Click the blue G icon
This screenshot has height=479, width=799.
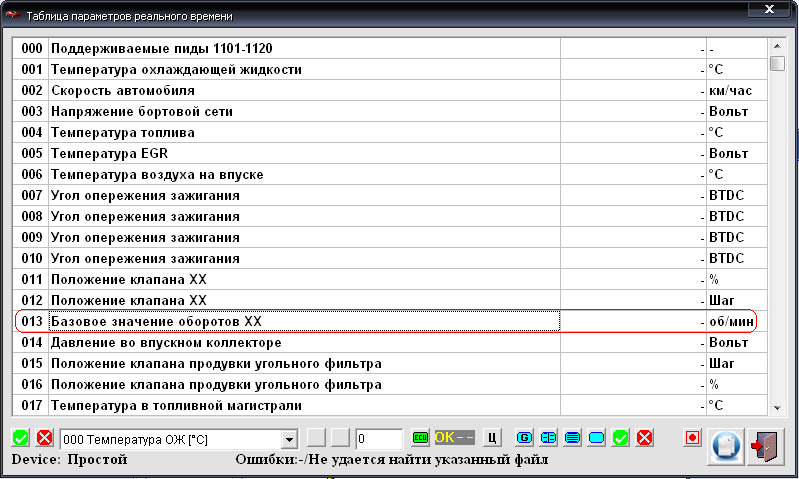pos(524,438)
